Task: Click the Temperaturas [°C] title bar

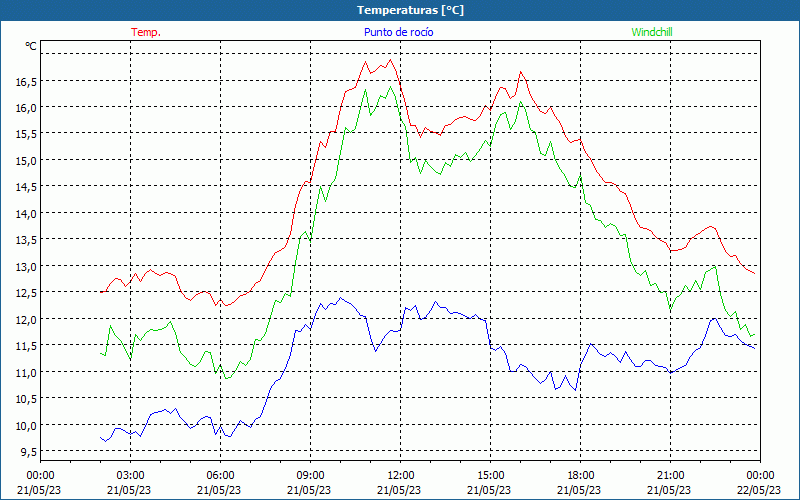Action: click(x=400, y=10)
